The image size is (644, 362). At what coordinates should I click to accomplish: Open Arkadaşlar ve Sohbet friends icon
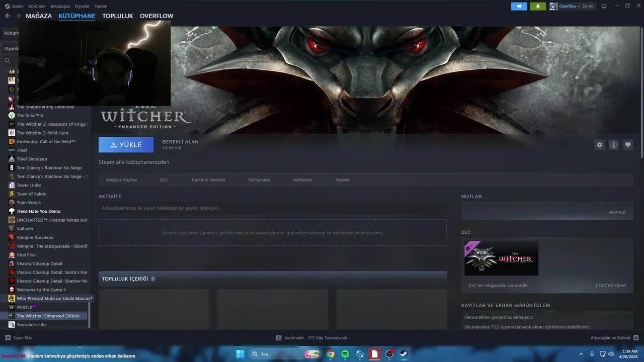[x=636, y=338]
